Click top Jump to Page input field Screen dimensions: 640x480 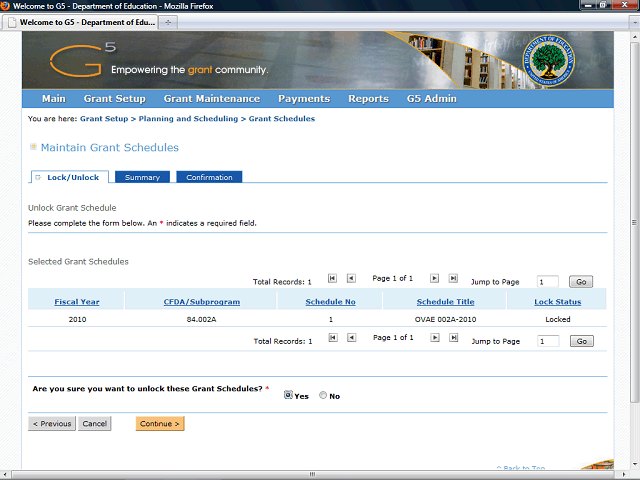(548, 282)
